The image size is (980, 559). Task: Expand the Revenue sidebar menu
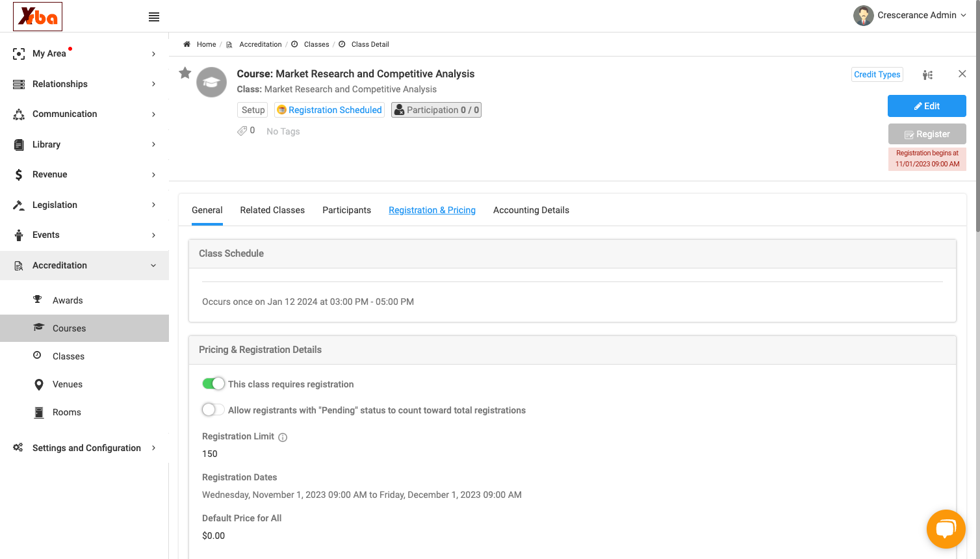point(84,174)
